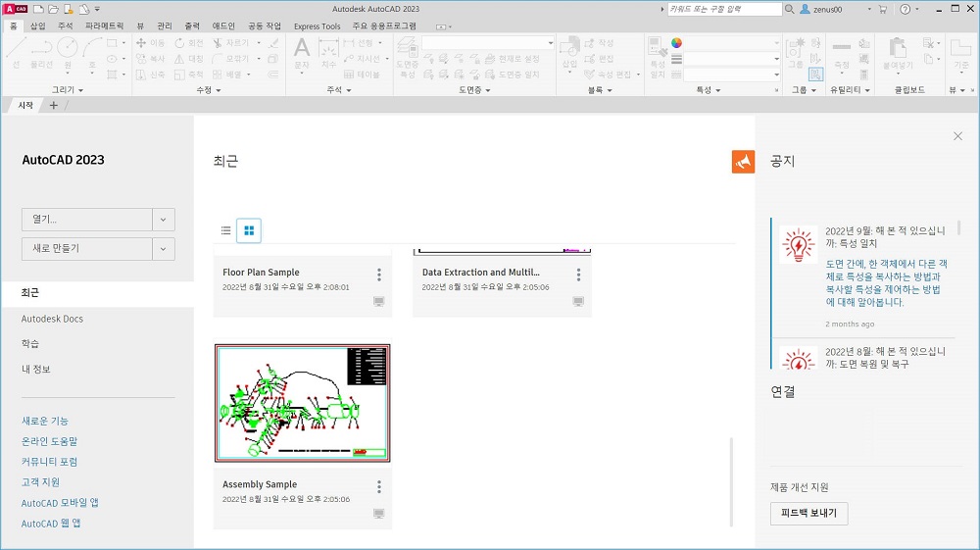Expand the Block (블록) panel
The height and width of the screenshot is (550, 980).
pos(600,90)
